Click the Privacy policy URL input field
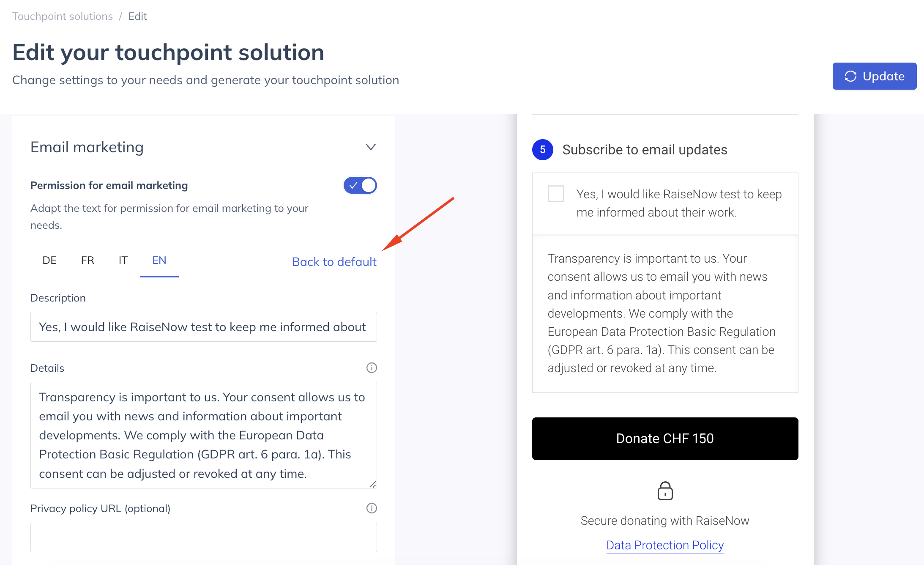This screenshot has width=924, height=565. (204, 537)
